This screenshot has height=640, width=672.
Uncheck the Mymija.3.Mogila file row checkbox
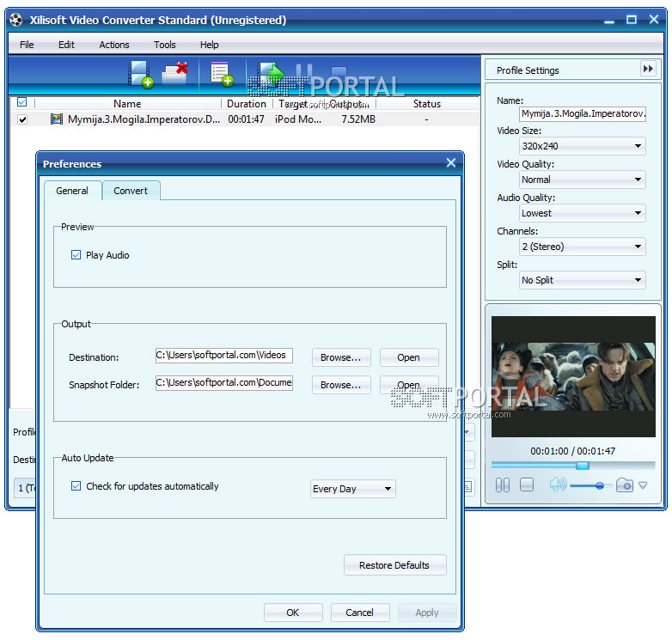[22, 119]
